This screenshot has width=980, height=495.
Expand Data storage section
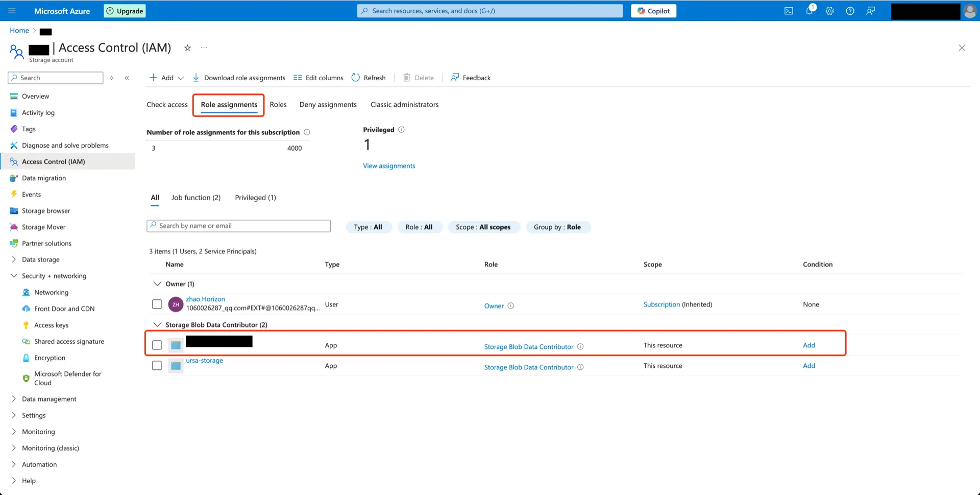(14, 260)
